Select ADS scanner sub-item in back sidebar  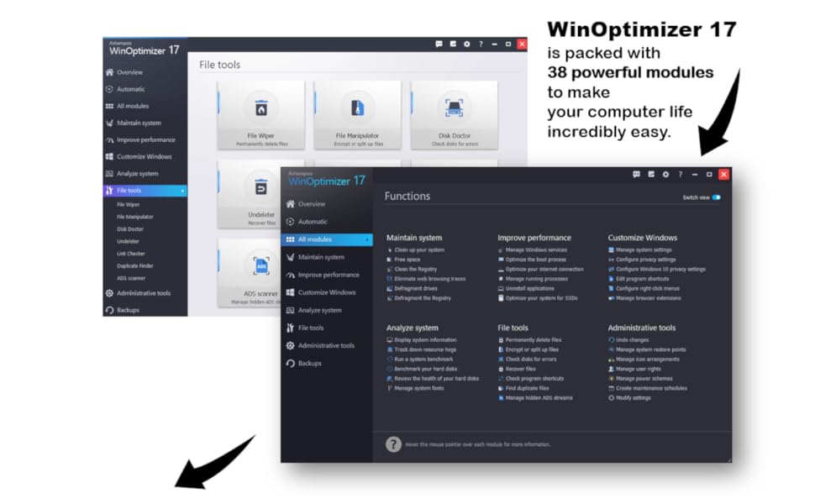(x=131, y=279)
